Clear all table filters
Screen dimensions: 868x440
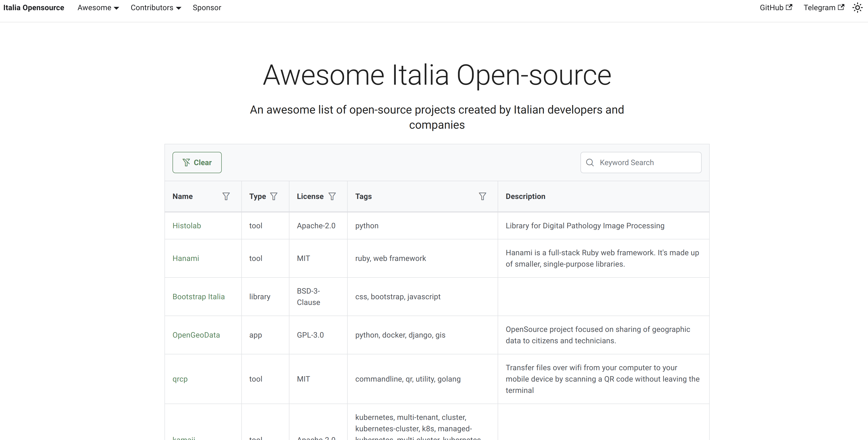click(x=197, y=162)
